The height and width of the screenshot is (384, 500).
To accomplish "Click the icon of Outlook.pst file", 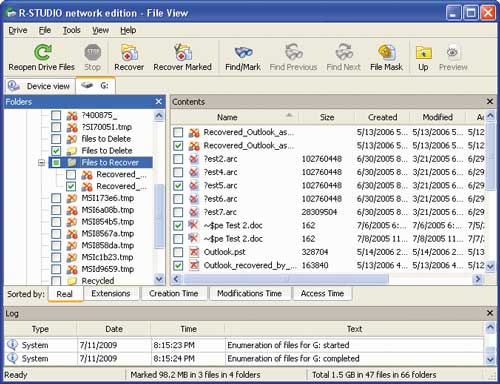I will 194,252.
